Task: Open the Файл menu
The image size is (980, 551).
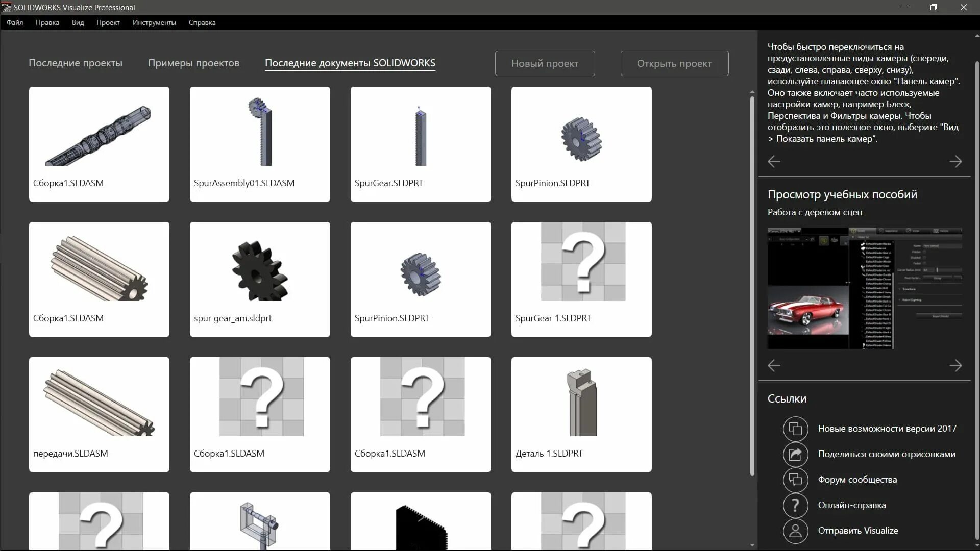Action: coord(15,22)
